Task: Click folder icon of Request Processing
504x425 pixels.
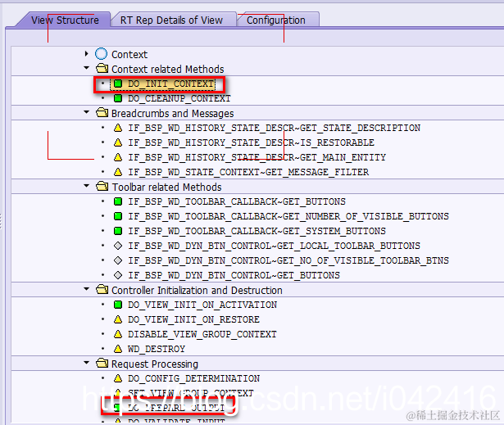Action: point(102,363)
